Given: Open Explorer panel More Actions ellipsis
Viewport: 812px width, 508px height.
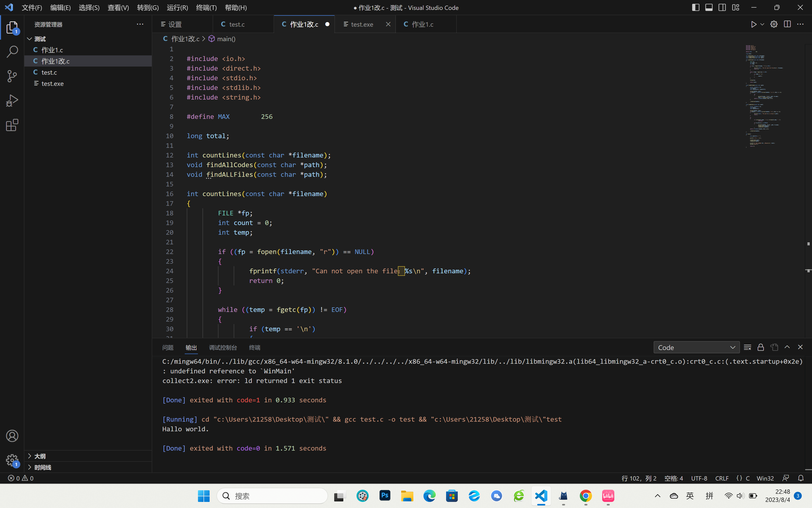Looking at the screenshot, I should (140, 24).
